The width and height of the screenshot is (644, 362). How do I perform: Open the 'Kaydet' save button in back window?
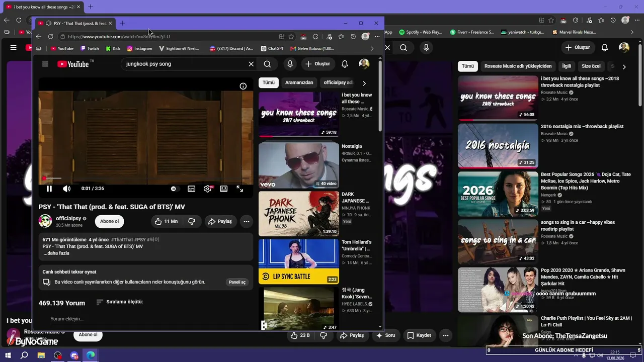[x=419, y=335]
